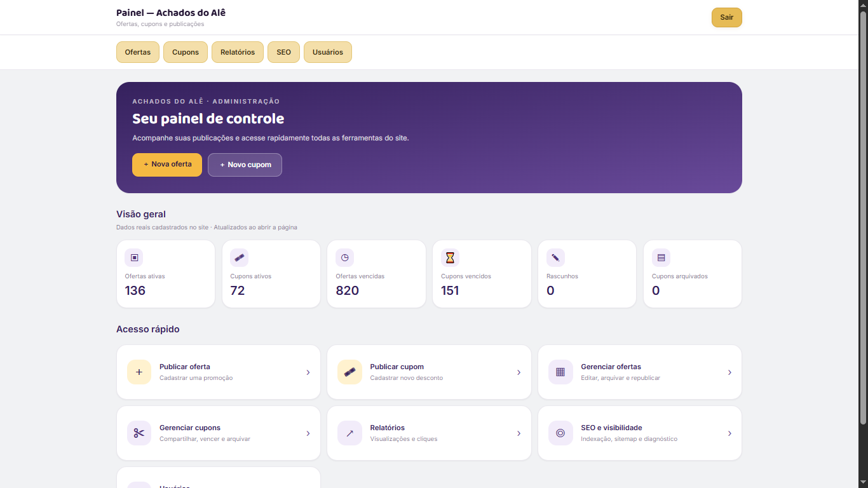Image resolution: width=868 pixels, height=488 pixels.
Task: Click the Ofertas vencidas count 820
Action: coord(348,290)
